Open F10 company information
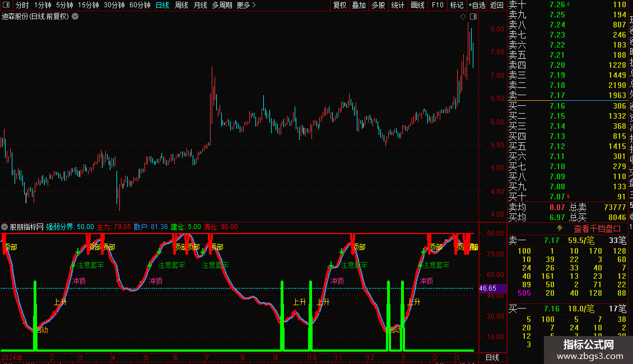This screenshot has width=633, height=364. click(437, 5)
